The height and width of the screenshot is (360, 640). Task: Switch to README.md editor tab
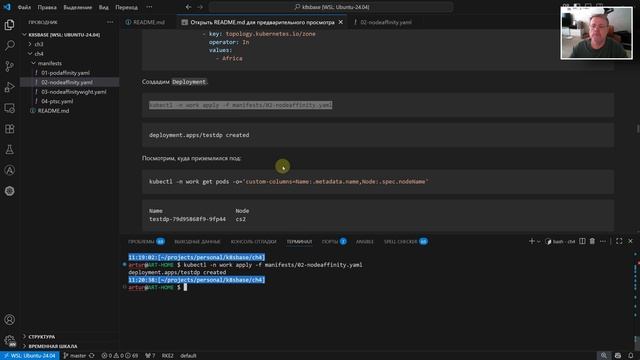tap(149, 22)
